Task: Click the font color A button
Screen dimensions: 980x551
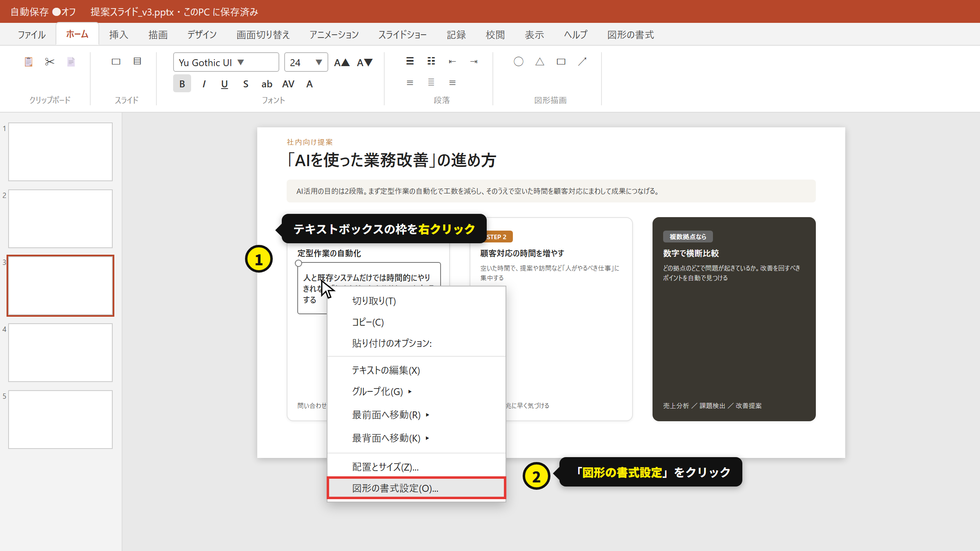Action: click(310, 84)
